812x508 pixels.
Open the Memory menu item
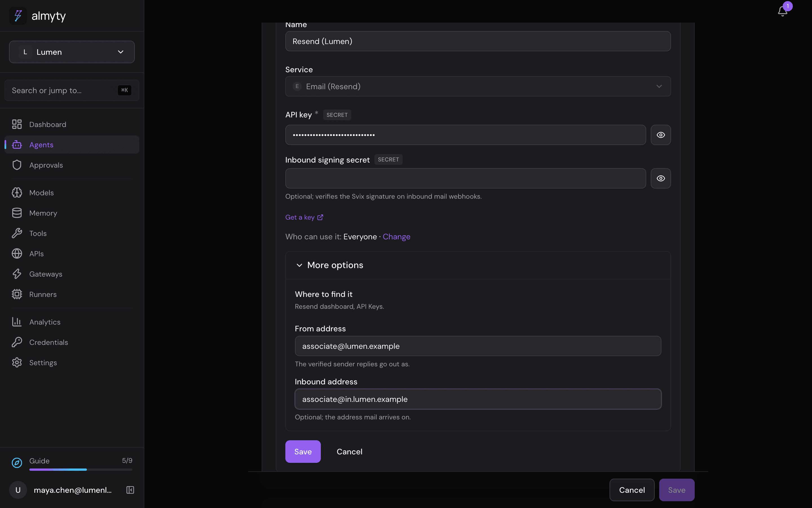point(72,213)
